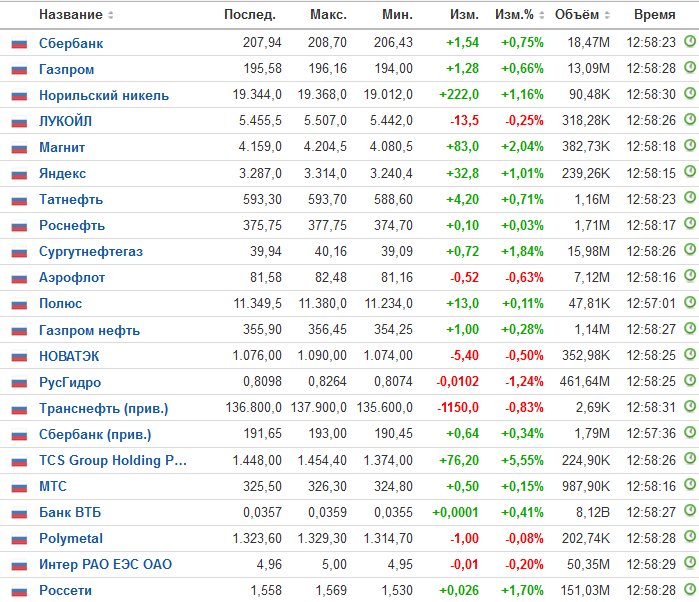Click the clock icon in Газпром row
Screen dimensions: 699x602
(x=690, y=67)
